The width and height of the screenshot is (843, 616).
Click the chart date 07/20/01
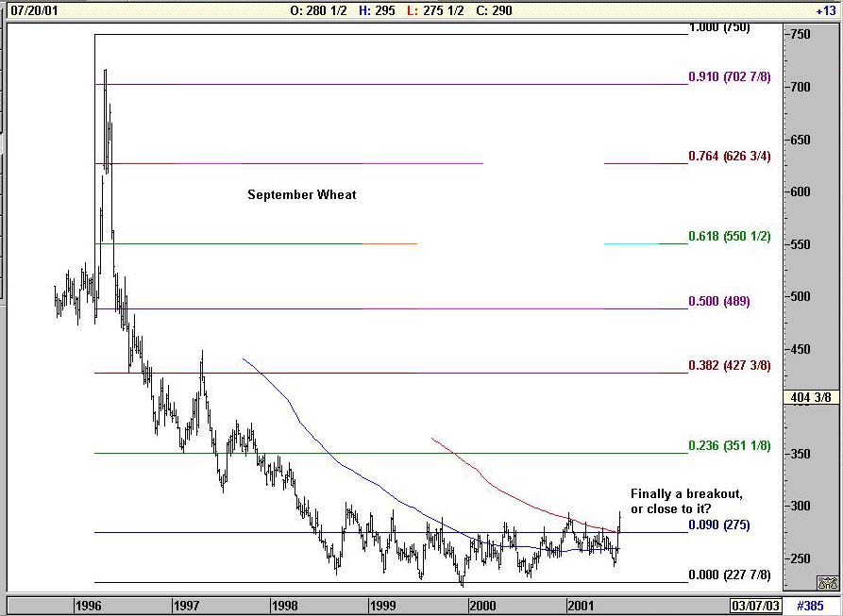tap(34, 10)
